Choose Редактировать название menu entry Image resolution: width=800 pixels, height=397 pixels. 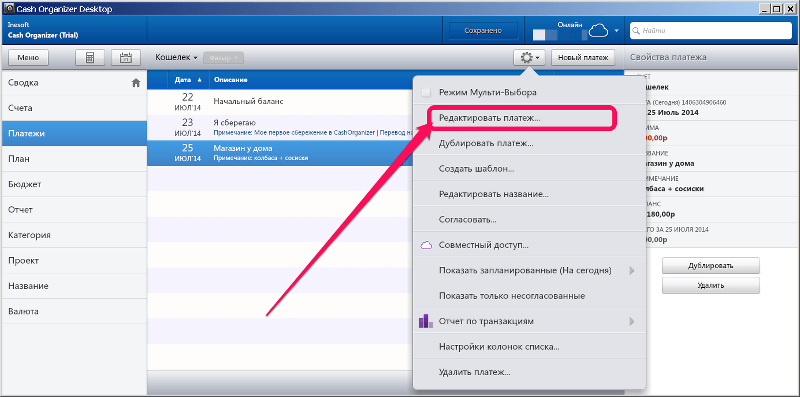tap(529, 194)
